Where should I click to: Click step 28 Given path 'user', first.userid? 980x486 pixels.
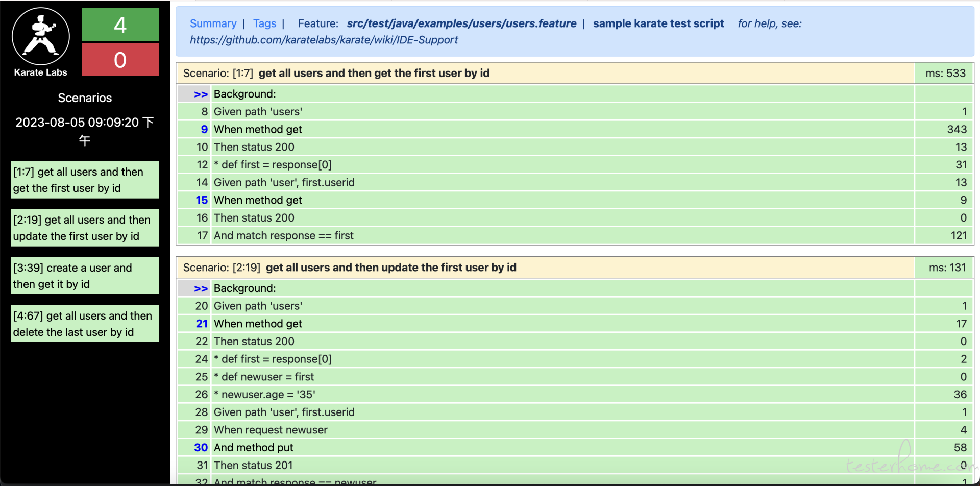562,412
